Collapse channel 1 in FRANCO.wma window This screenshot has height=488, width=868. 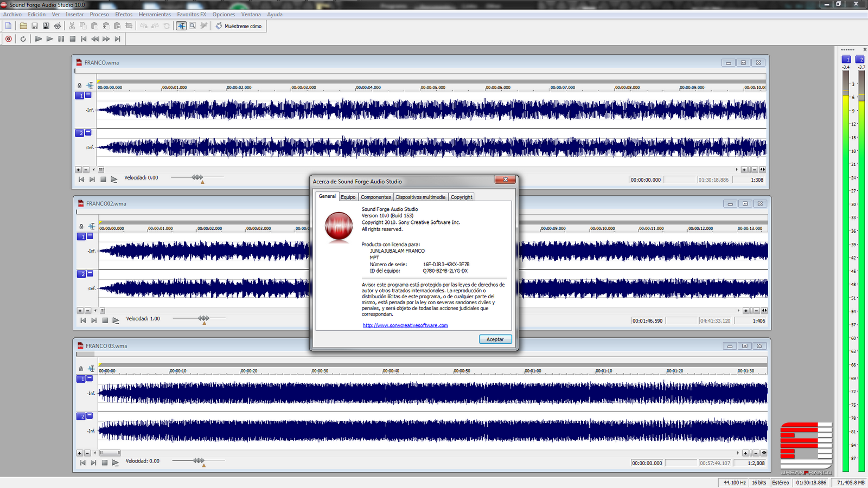[x=88, y=95]
